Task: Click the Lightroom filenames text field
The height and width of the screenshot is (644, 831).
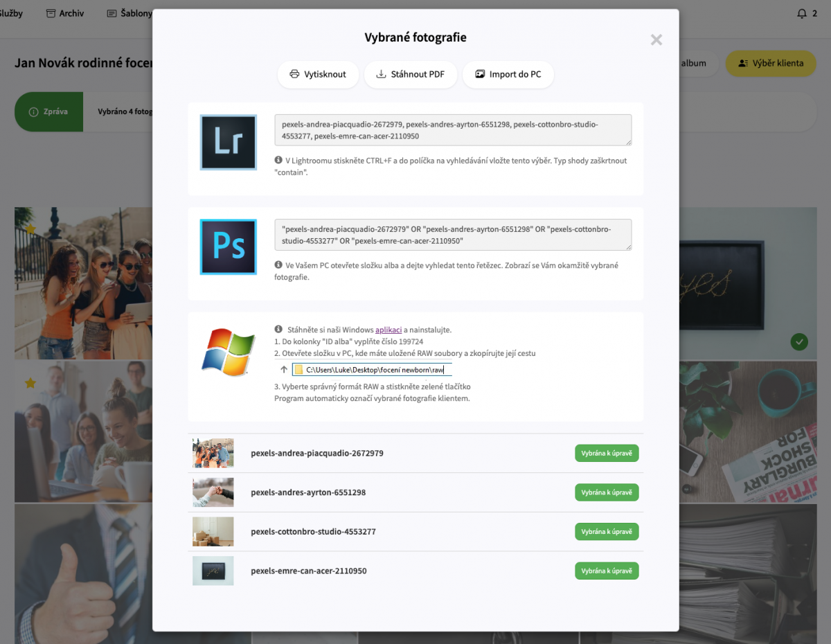Action: (x=453, y=130)
